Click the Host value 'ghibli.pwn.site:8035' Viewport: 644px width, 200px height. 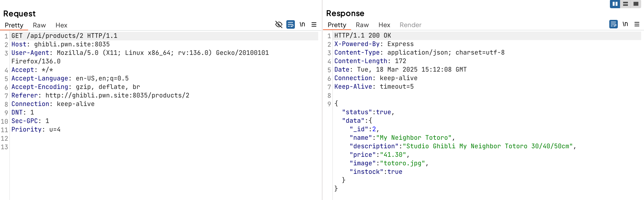pos(72,44)
